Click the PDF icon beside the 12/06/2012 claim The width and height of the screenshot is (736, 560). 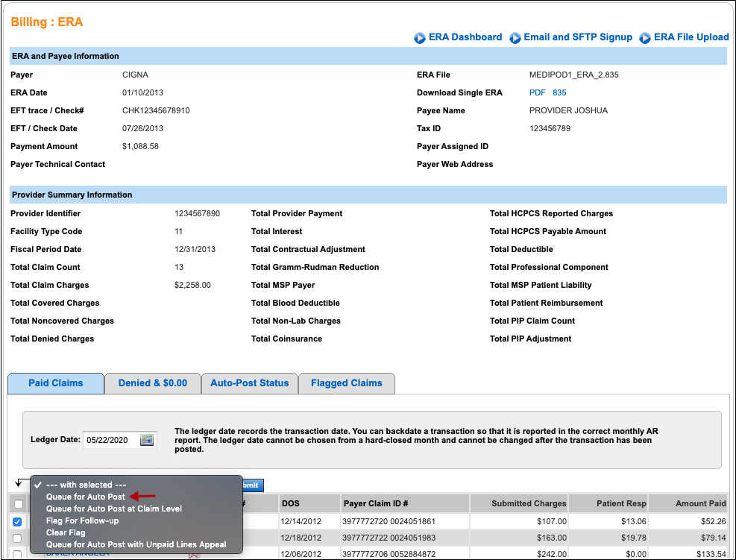coord(193,556)
